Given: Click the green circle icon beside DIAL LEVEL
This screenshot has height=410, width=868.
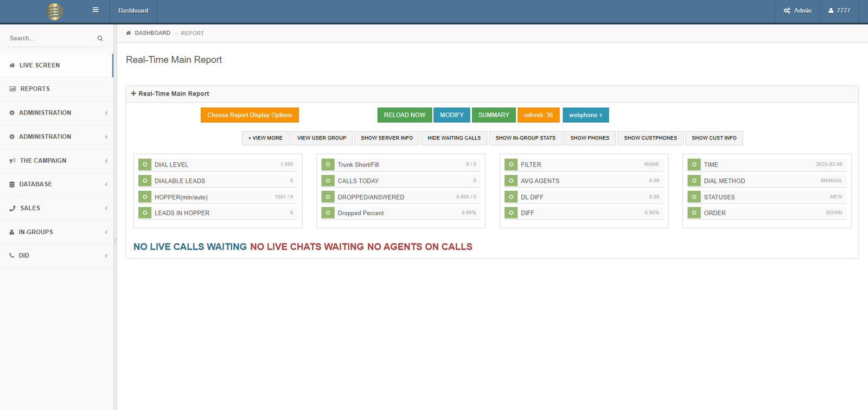Looking at the screenshot, I should point(145,164).
